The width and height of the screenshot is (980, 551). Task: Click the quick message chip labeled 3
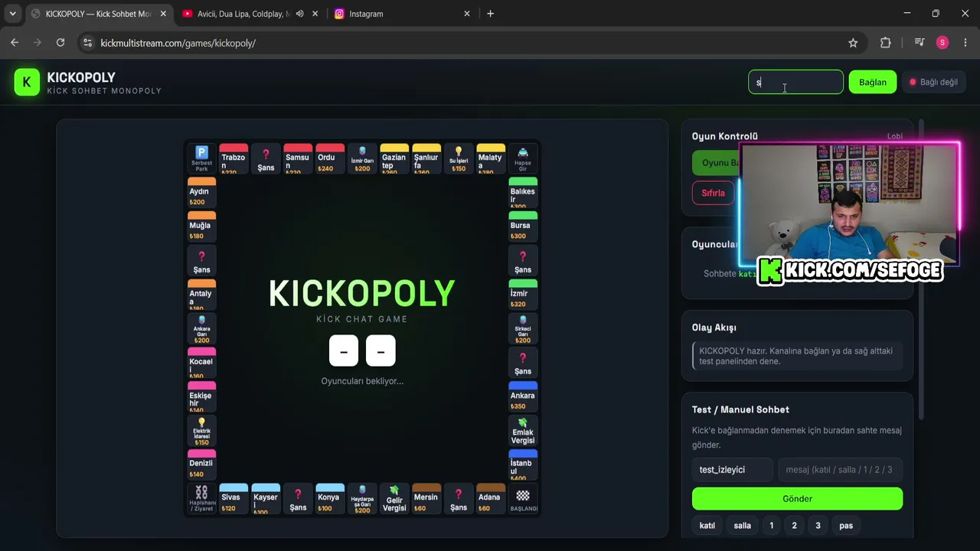tap(818, 526)
